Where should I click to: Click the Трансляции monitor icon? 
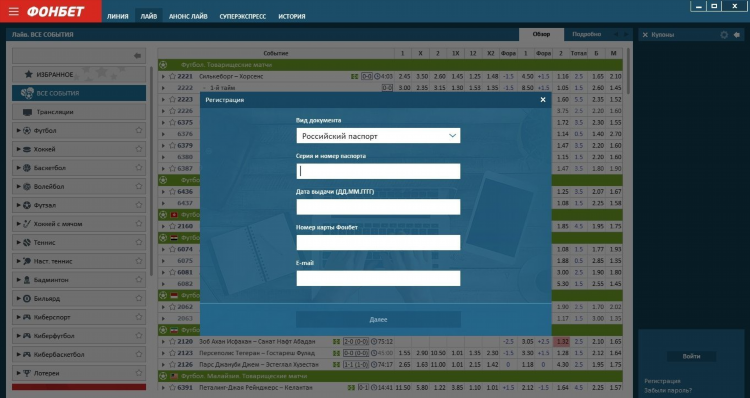click(x=27, y=112)
